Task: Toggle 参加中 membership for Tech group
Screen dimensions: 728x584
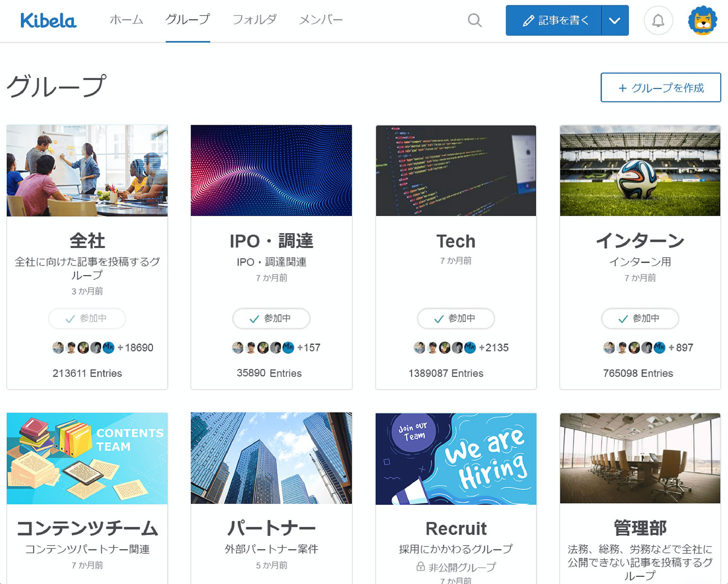Action: click(456, 319)
